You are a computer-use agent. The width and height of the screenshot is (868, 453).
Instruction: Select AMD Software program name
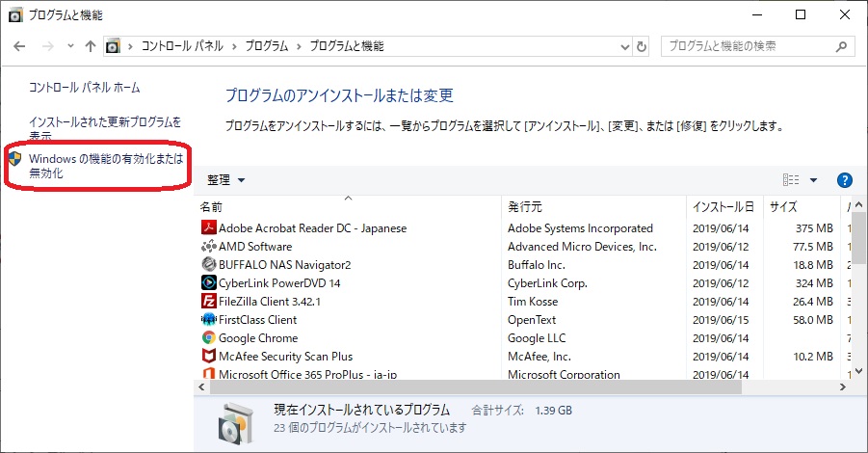click(255, 246)
